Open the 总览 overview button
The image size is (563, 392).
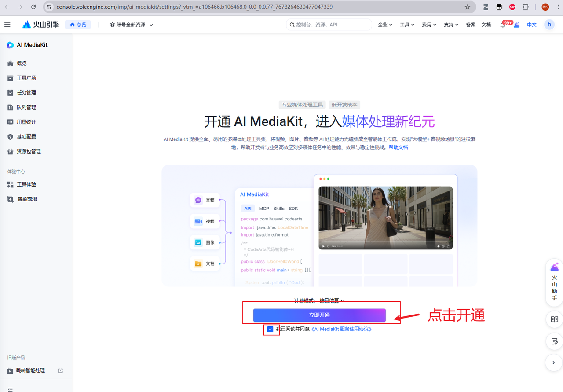point(78,25)
